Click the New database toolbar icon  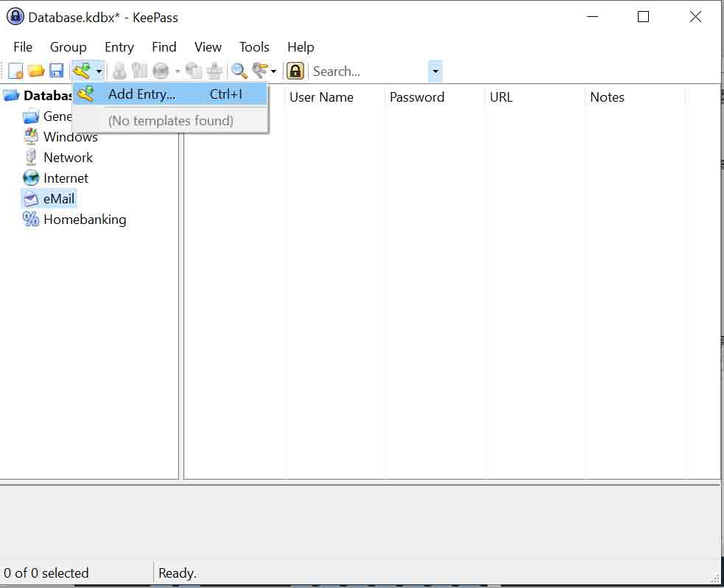coord(15,71)
